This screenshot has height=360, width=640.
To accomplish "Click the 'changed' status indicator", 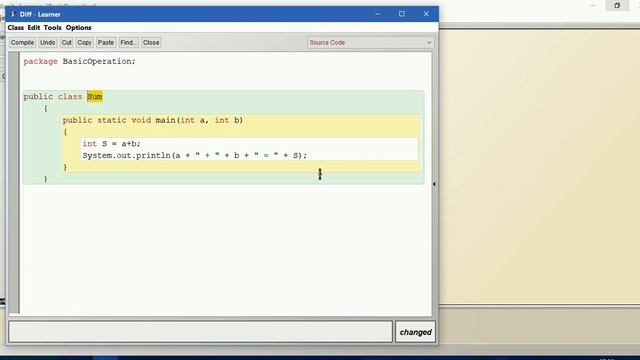I will [416, 332].
